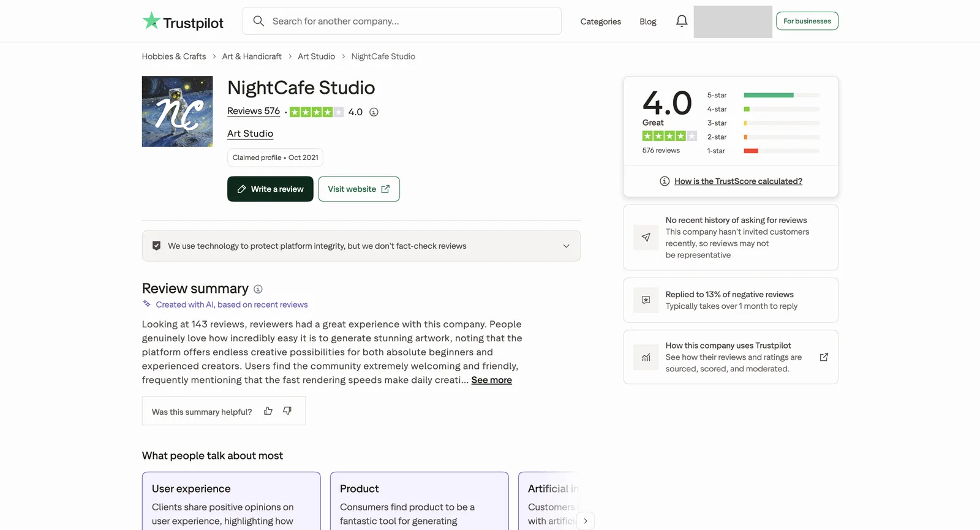Click the AI sparkle icon under Review summary

coord(147,304)
